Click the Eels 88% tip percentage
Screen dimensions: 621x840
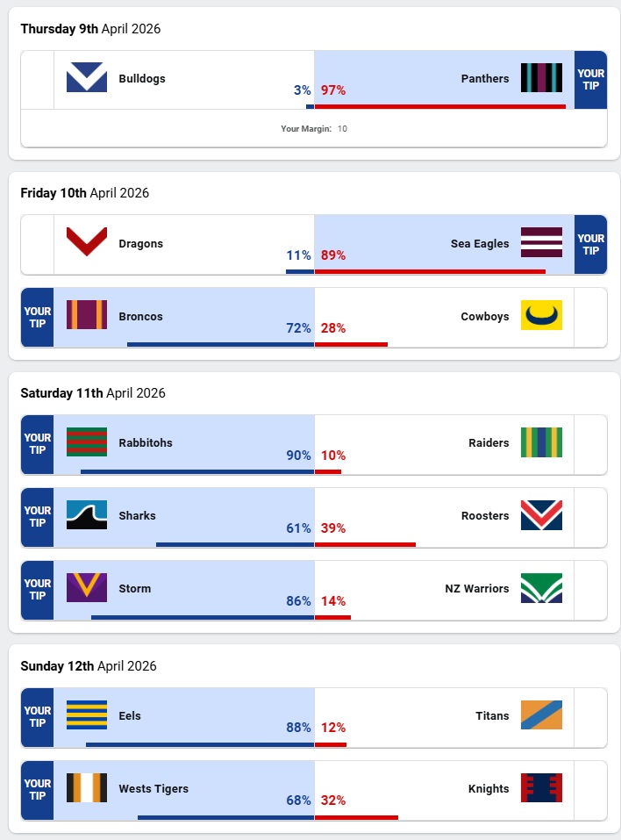[298, 728]
